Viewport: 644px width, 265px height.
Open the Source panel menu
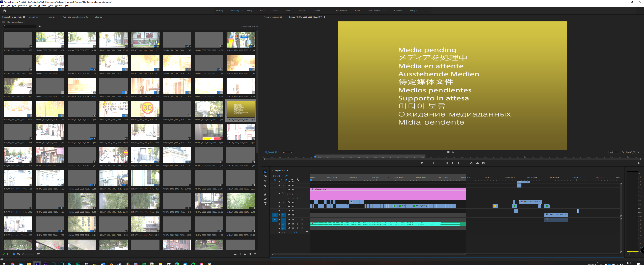pyautogui.click(x=324, y=17)
